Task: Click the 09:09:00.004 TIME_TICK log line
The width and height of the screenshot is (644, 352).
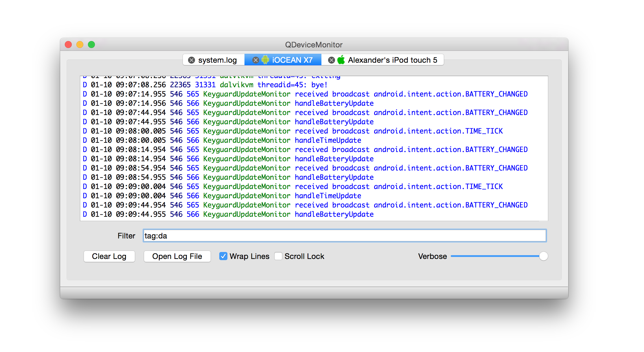Action: click(292, 186)
